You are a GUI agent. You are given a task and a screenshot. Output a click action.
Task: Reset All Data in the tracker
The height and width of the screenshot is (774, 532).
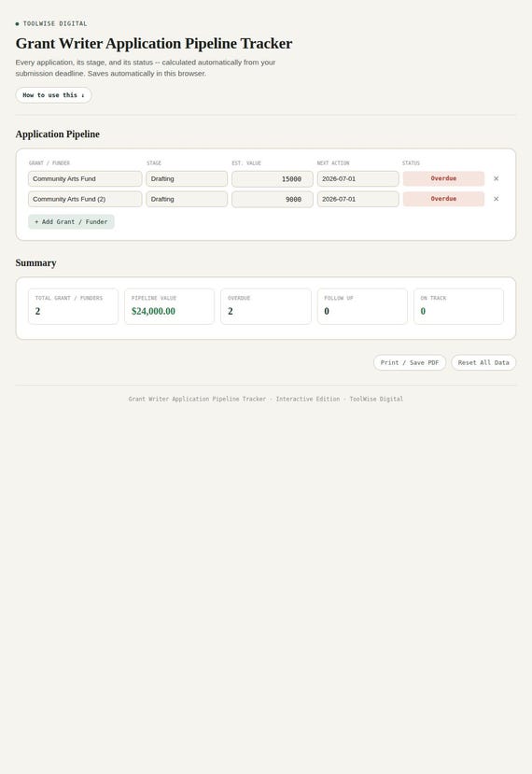pyautogui.click(x=483, y=363)
